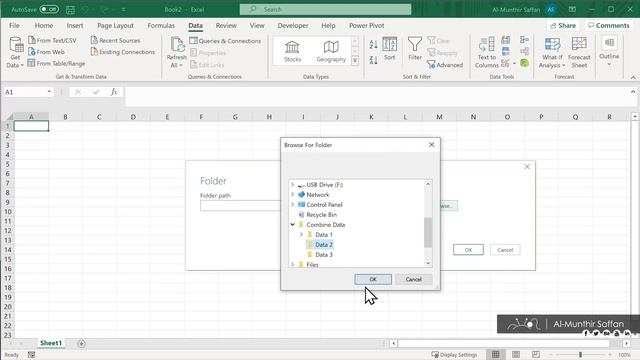Create a Forecast Sheet
The width and height of the screenshot is (640, 360).
click(579, 52)
